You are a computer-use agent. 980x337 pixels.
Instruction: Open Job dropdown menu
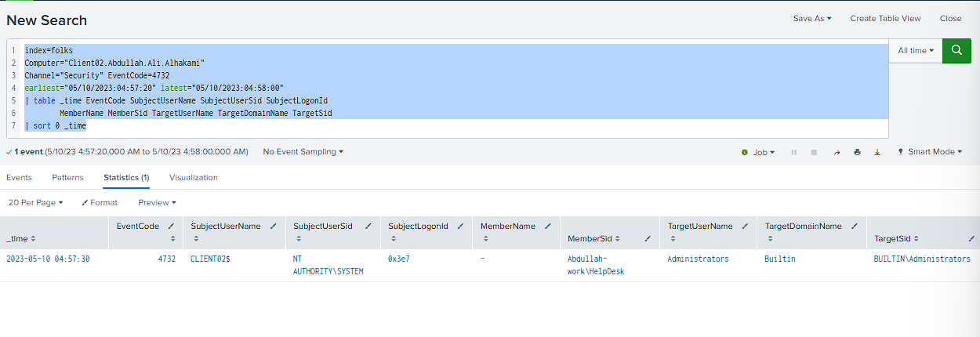pos(758,152)
